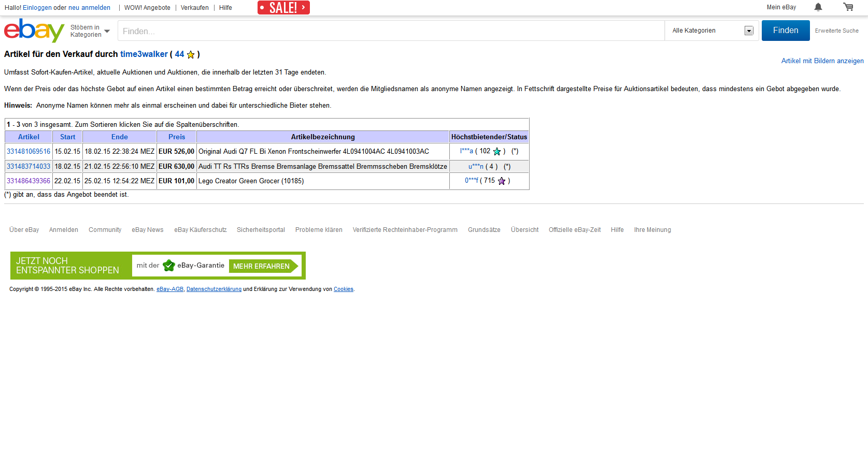Open Verkaufen in top bar
This screenshot has width=868, height=468.
pos(194,8)
